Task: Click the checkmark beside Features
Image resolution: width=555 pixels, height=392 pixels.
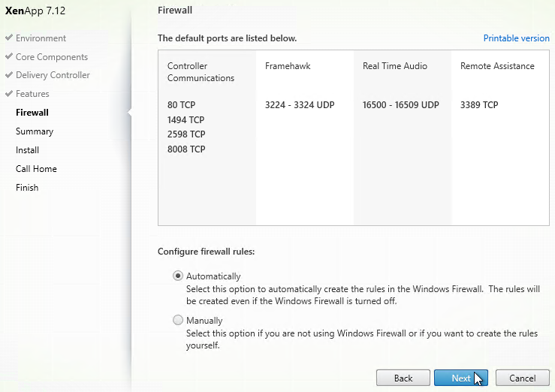Action: [x=9, y=93]
